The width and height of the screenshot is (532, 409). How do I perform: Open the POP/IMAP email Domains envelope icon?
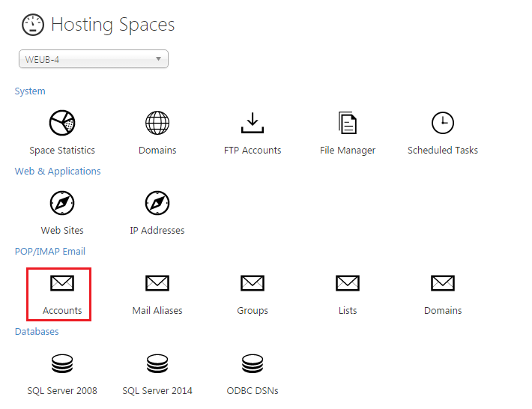[x=443, y=283]
